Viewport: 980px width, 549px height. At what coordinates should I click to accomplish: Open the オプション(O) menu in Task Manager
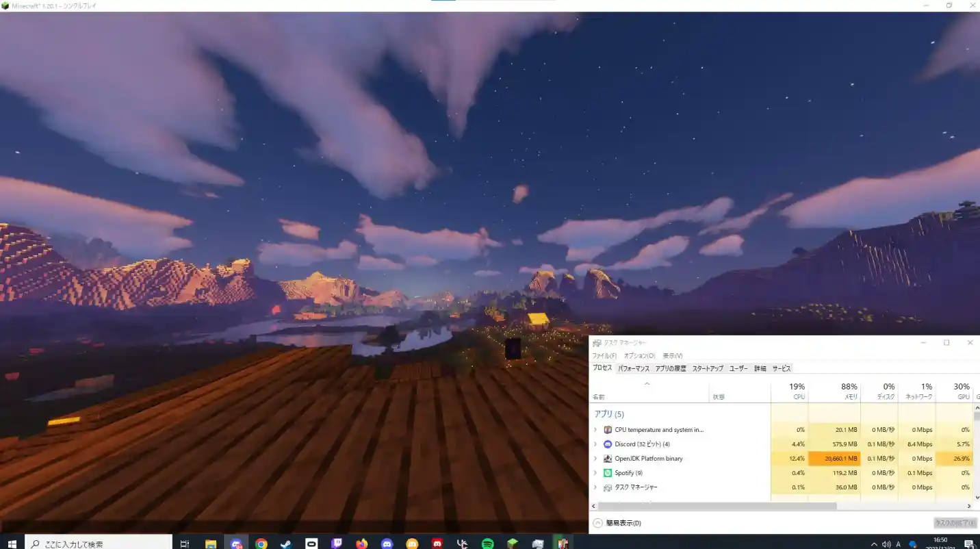click(x=639, y=356)
